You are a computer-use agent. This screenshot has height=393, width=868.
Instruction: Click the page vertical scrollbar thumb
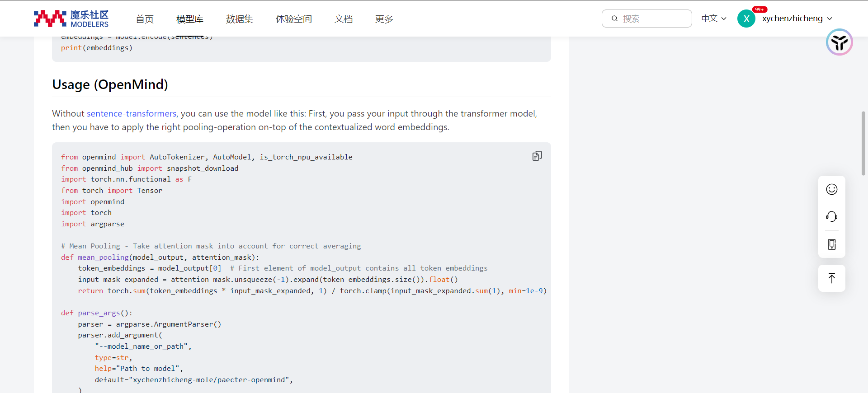(x=863, y=143)
